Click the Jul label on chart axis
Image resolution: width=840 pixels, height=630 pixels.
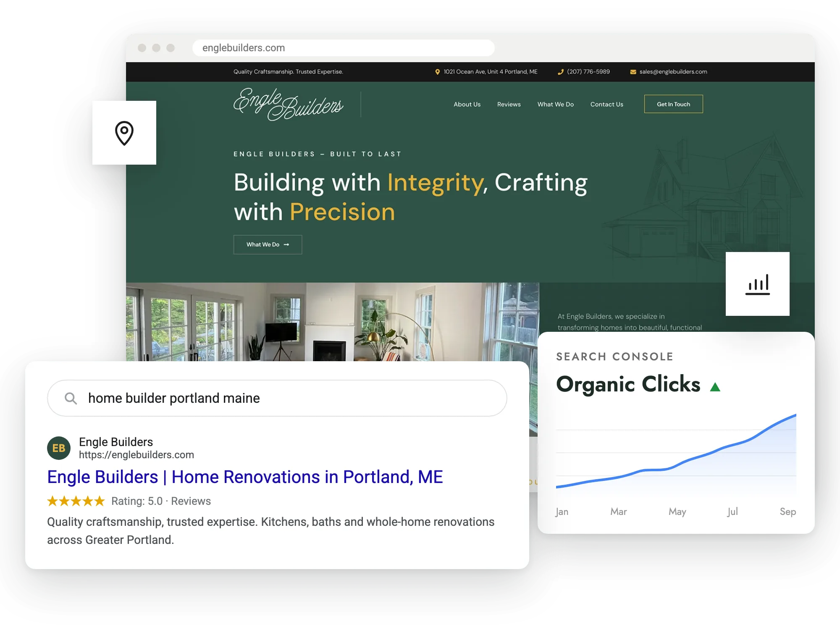pyautogui.click(x=732, y=512)
